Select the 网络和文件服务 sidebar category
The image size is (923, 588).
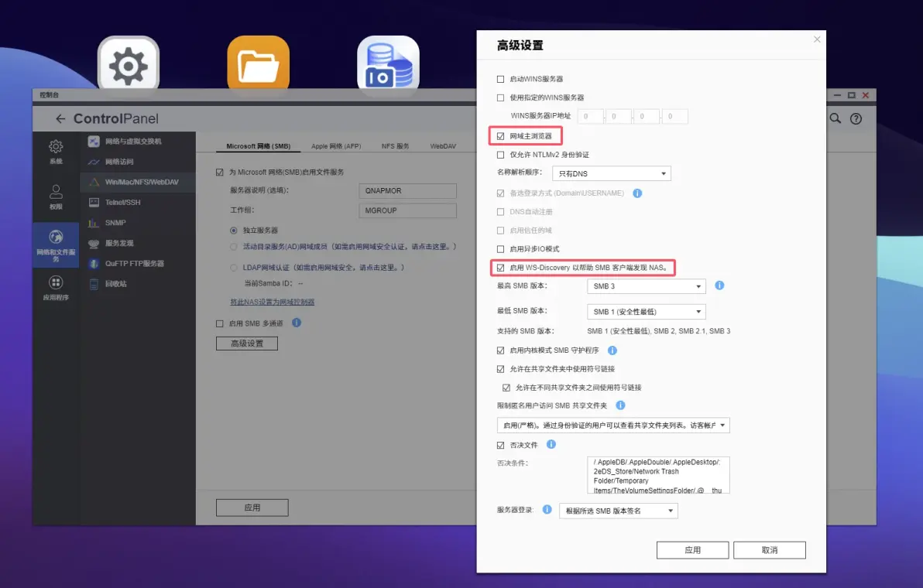(56, 245)
